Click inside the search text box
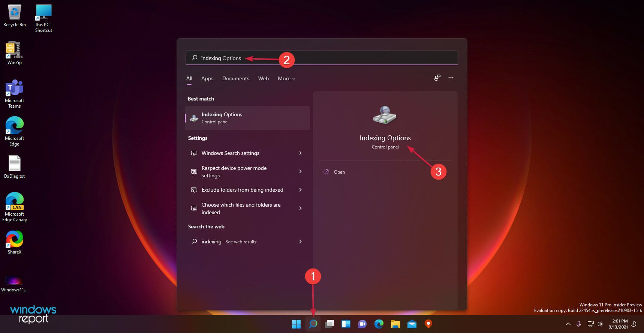This screenshot has width=644, height=333. click(322, 58)
